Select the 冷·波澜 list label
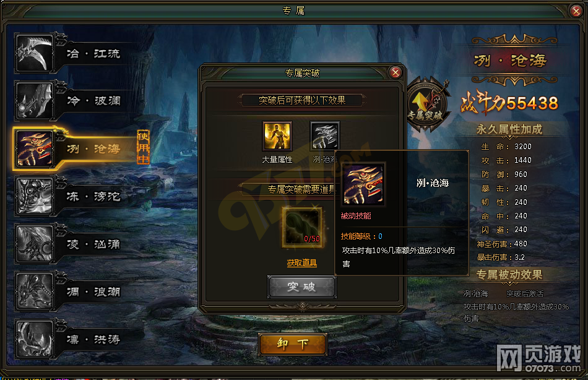 93,100
